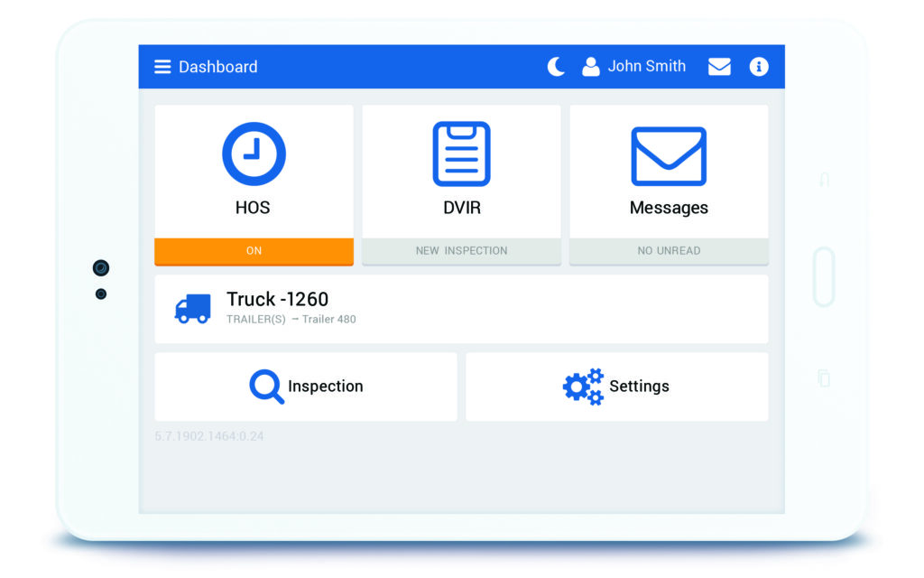This screenshot has width=924, height=578.
Task: Click version number 5.7.1902.1464:0.24
Action: click(209, 436)
